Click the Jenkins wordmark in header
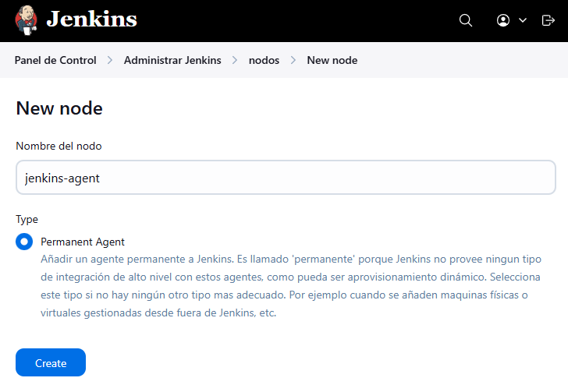Screen dimensions: 568x392 tap(91, 19)
